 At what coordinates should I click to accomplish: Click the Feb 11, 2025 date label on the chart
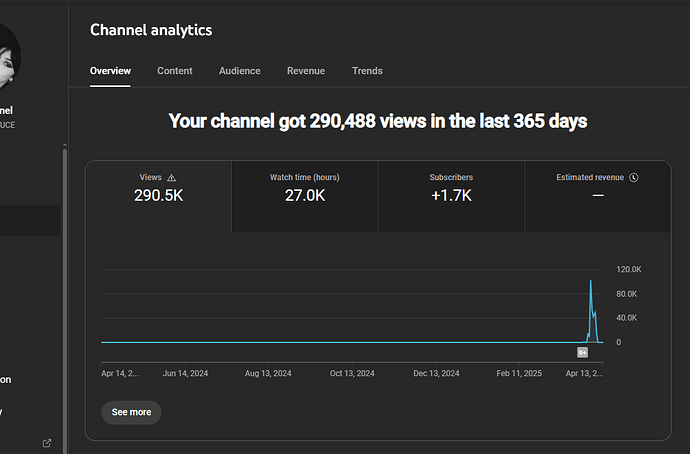click(x=520, y=373)
